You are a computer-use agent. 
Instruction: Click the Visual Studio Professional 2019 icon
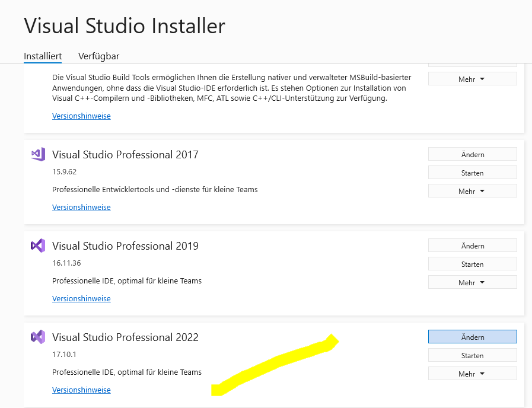pyautogui.click(x=38, y=246)
